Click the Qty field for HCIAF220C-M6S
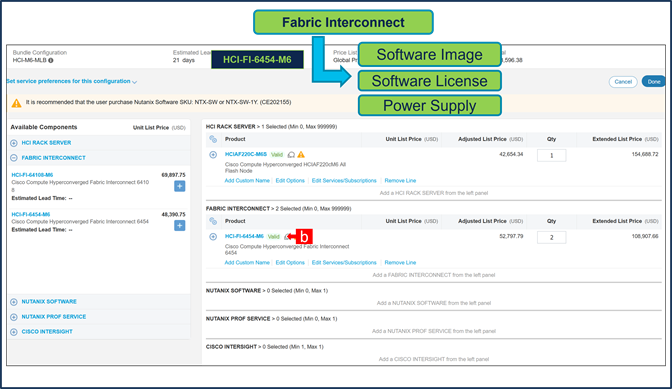Screen dimensions: 672x389 coord(552,156)
